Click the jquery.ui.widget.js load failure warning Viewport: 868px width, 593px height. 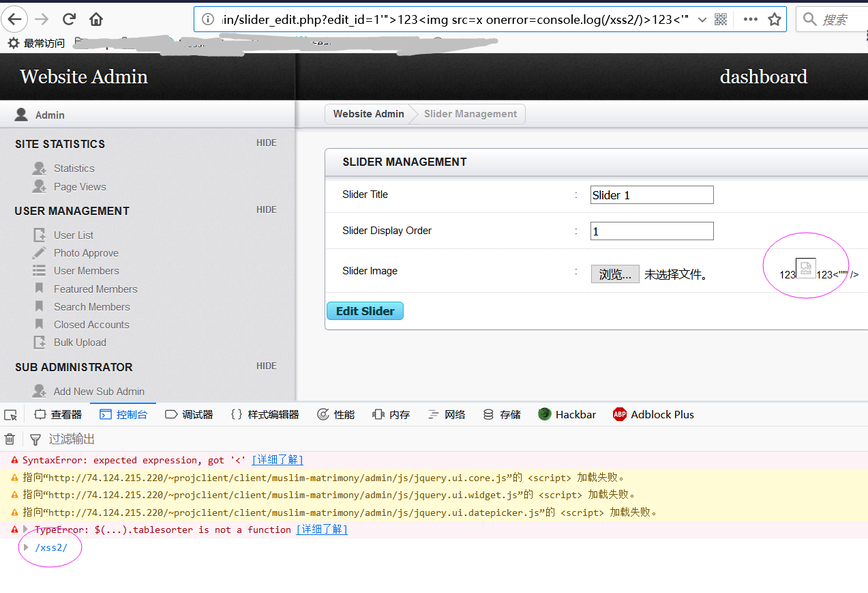[434, 495]
